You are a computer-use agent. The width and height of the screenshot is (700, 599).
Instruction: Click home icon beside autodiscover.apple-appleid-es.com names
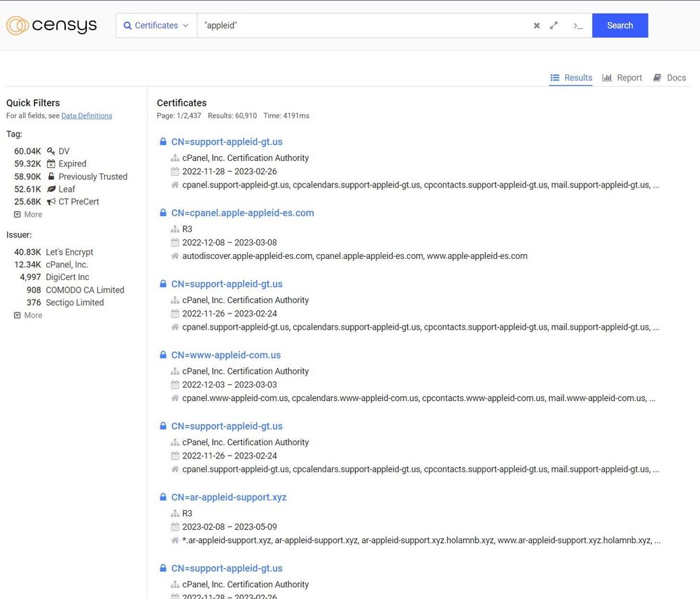(175, 255)
